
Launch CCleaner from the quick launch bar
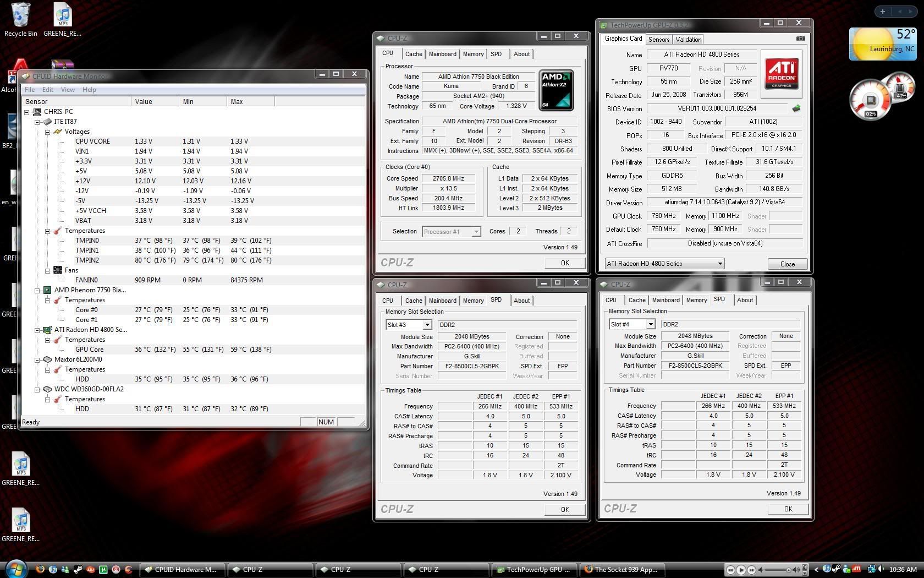coord(129,569)
